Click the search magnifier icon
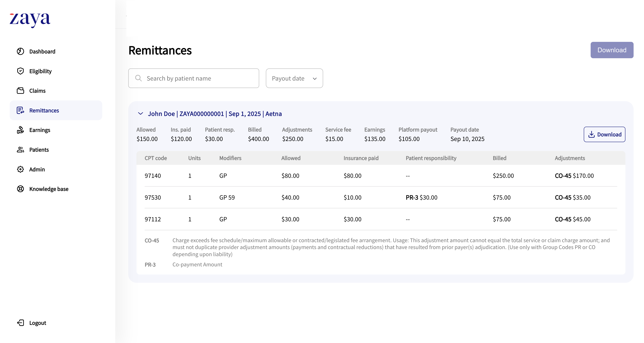644x343 pixels. click(x=138, y=78)
